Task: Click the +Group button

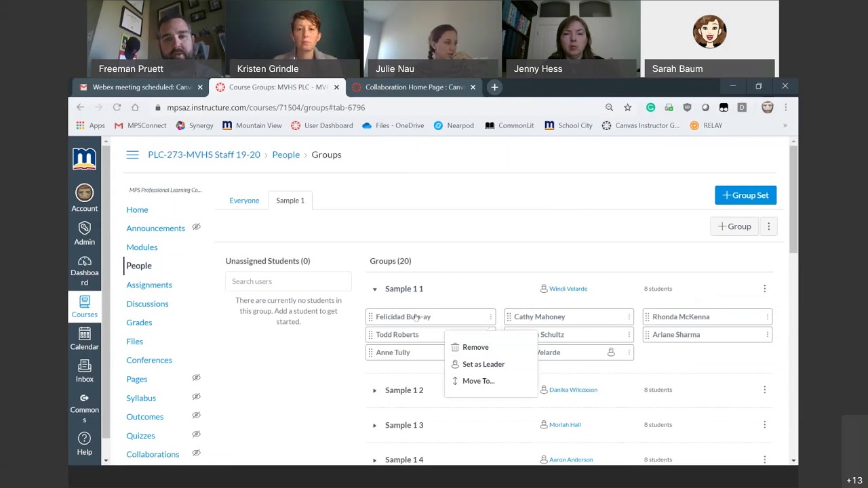Action: [734, 226]
